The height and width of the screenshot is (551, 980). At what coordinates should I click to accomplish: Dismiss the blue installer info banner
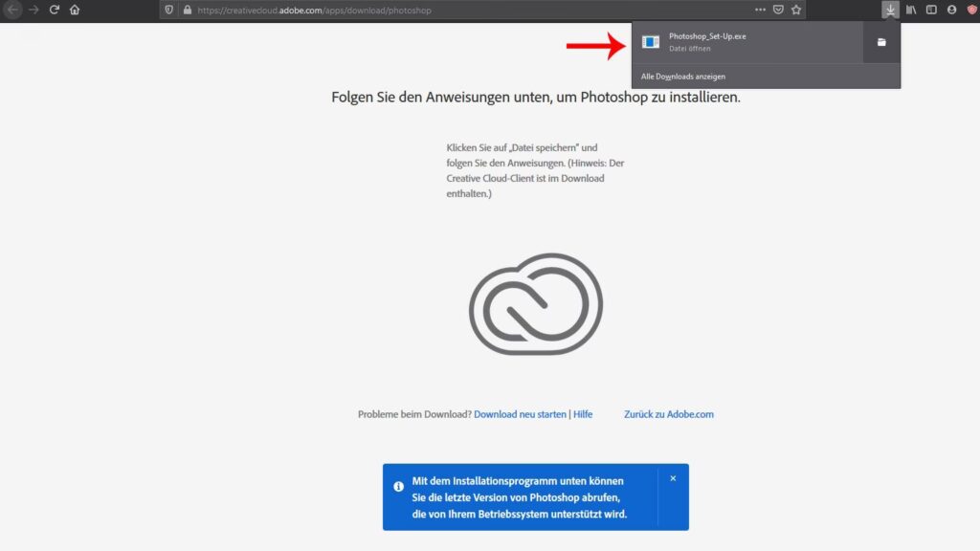pos(673,478)
